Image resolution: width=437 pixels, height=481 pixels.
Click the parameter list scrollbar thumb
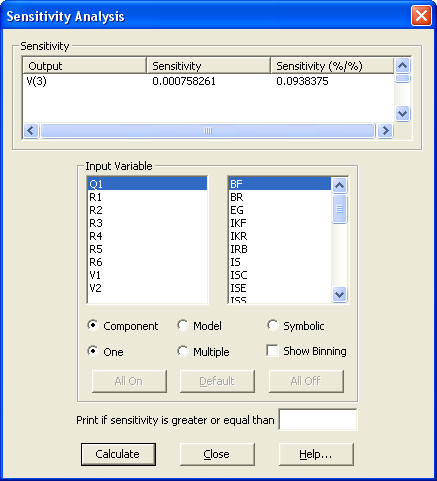point(339,209)
